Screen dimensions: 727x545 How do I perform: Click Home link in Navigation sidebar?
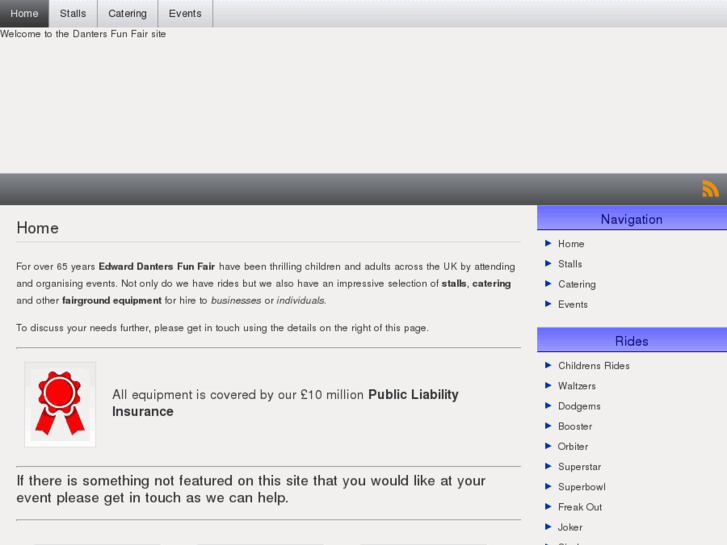(x=571, y=244)
